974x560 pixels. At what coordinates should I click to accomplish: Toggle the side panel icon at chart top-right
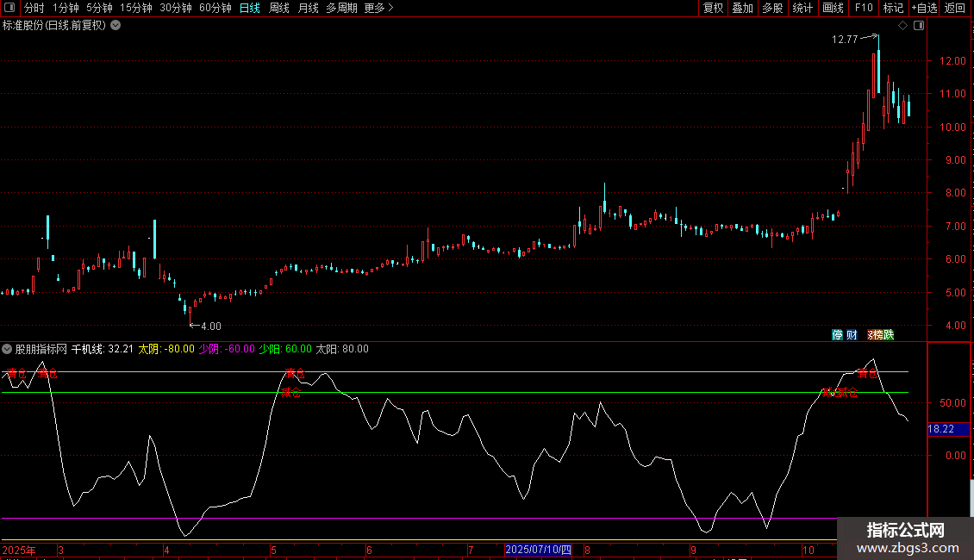tap(918, 26)
